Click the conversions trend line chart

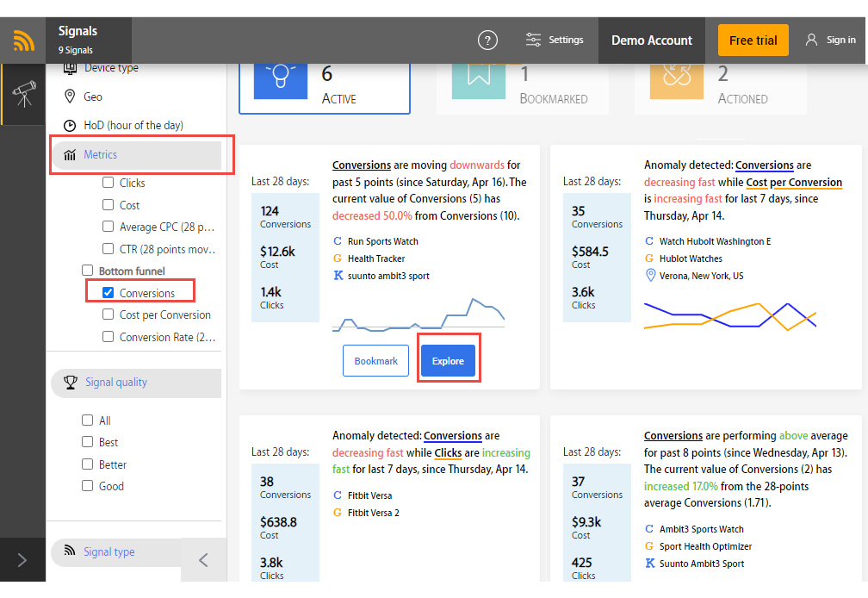418,315
